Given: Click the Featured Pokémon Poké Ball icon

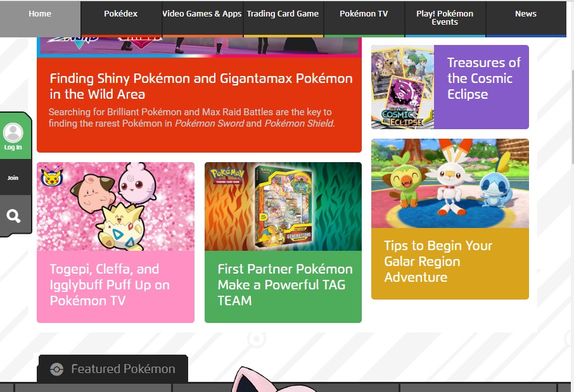Looking at the screenshot, I should click(57, 369).
